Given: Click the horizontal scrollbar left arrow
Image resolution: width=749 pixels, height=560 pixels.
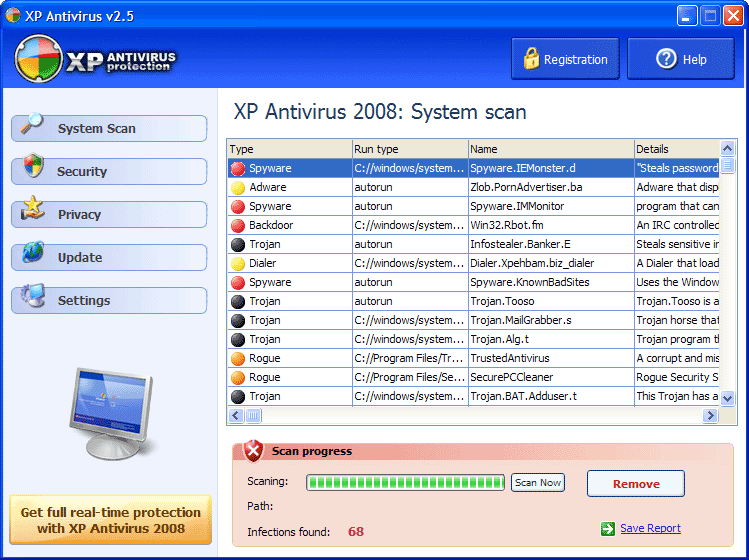Looking at the screenshot, I should 236,416.
